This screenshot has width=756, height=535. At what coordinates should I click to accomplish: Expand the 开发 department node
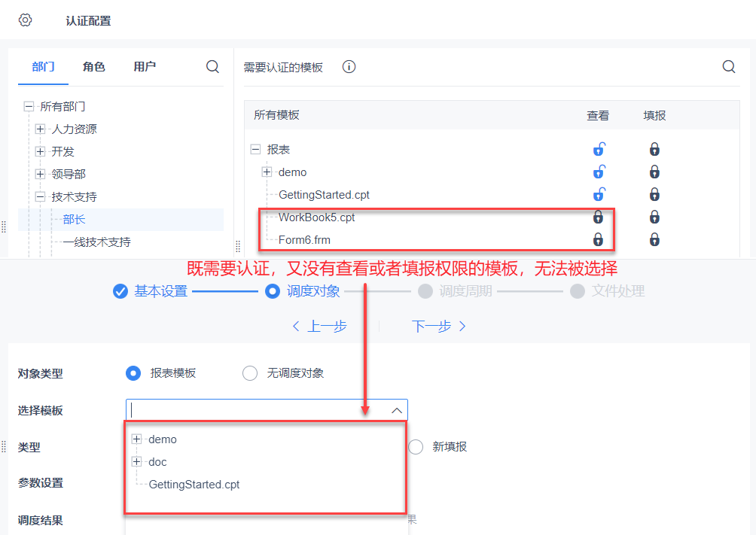pyautogui.click(x=41, y=151)
